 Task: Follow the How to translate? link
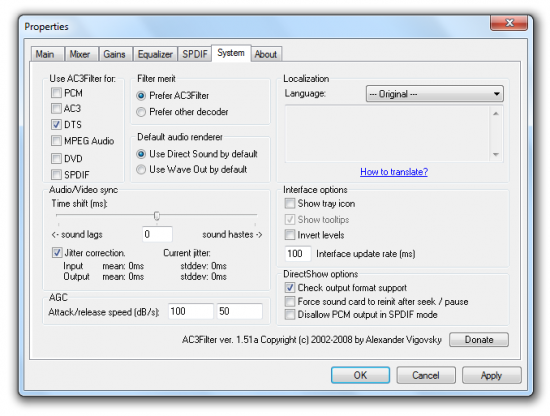pos(394,172)
